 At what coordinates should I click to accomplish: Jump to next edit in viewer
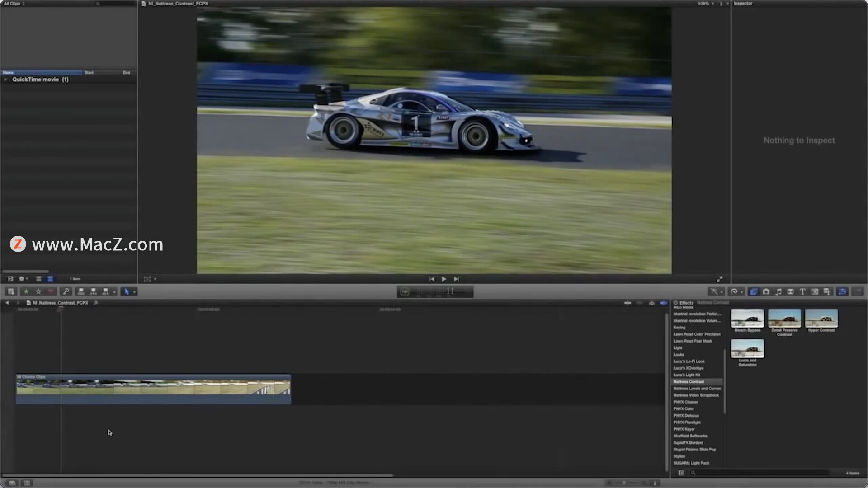pos(456,279)
